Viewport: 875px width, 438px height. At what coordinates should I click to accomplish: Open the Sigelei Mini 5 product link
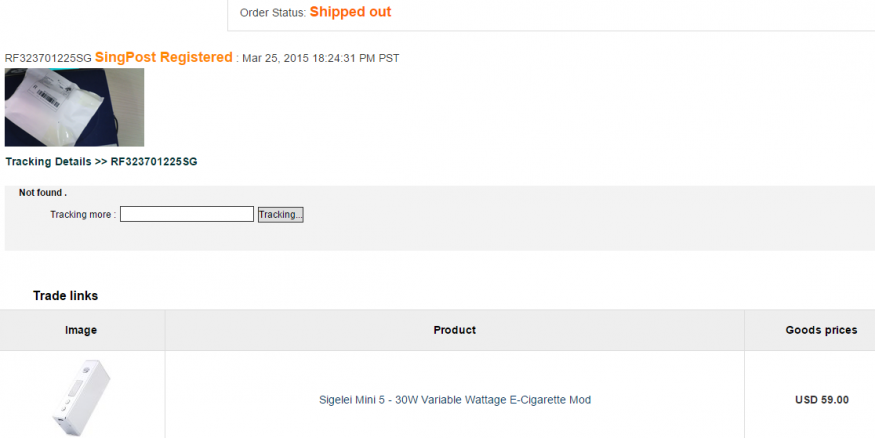pyautogui.click(x=454, y=400)
